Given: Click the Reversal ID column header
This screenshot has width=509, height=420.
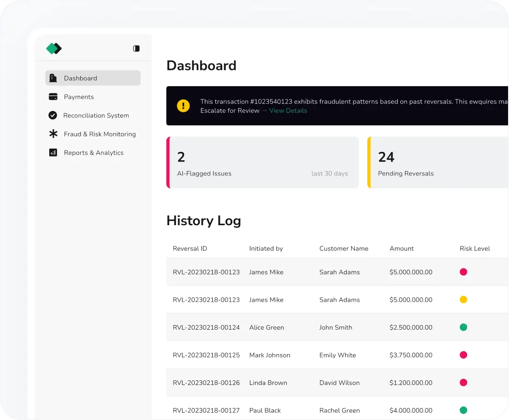Looking at the screenshot, I should click(190, 249).
